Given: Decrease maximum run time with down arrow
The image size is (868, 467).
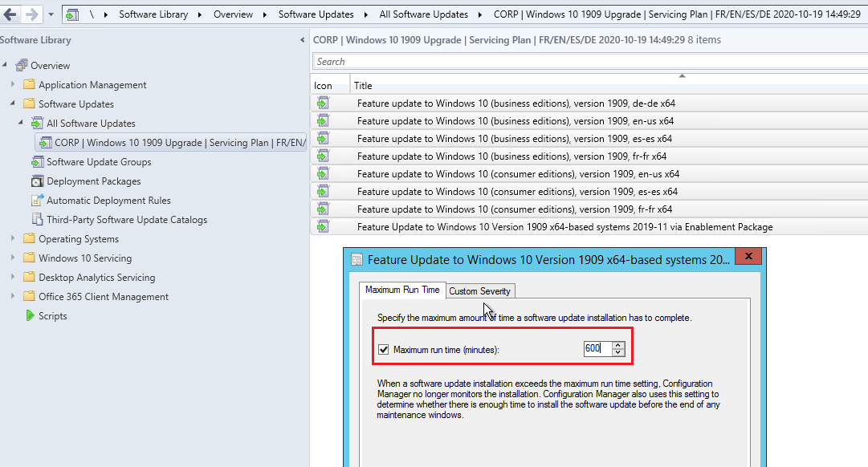Looking at the screenshot, I should [x=618, y=352].
